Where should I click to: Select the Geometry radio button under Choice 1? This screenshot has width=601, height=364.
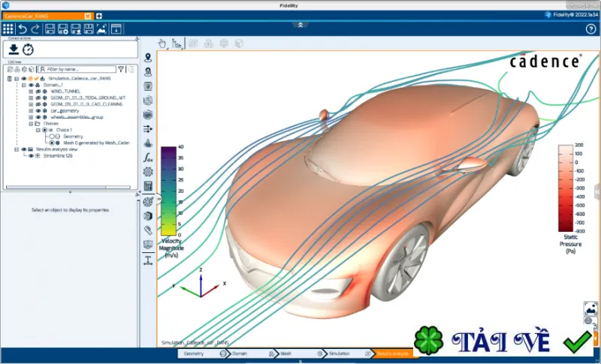(x=51, y=137)
